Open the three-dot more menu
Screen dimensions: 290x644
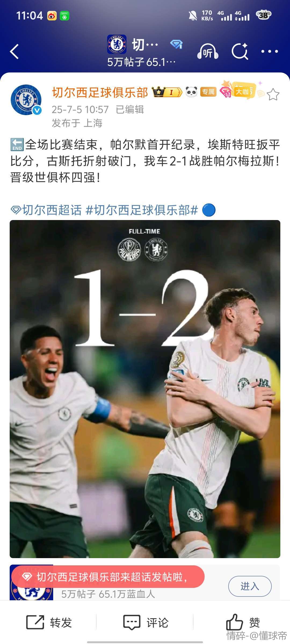[x=270, y=51]
